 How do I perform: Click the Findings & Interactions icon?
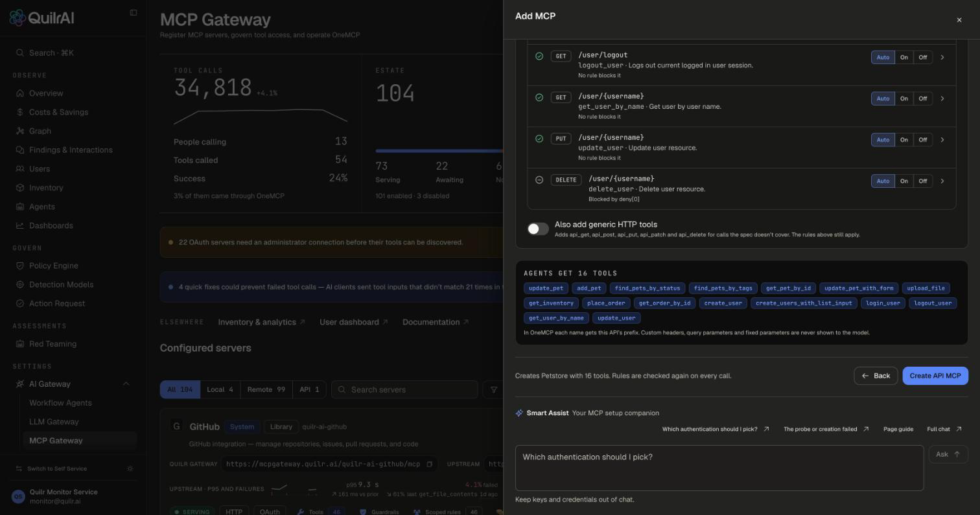20,150
